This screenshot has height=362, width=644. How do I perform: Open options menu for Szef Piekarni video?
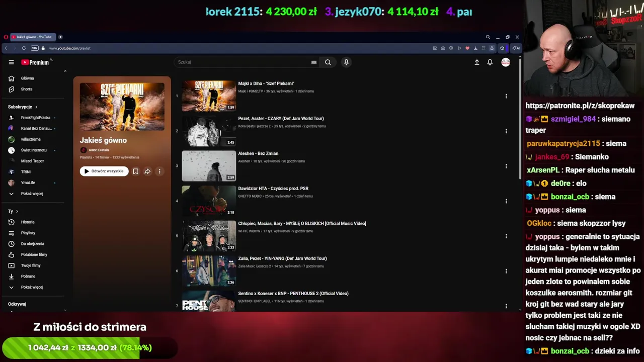506,96
